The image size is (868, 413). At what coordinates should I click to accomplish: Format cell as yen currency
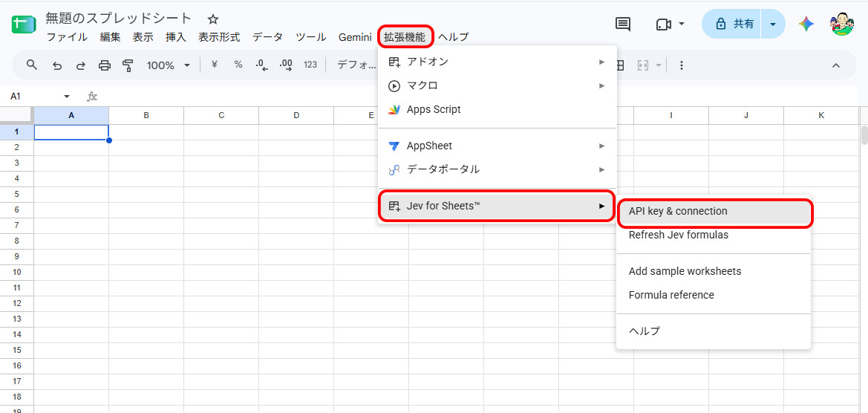click(x=215, y=65)
